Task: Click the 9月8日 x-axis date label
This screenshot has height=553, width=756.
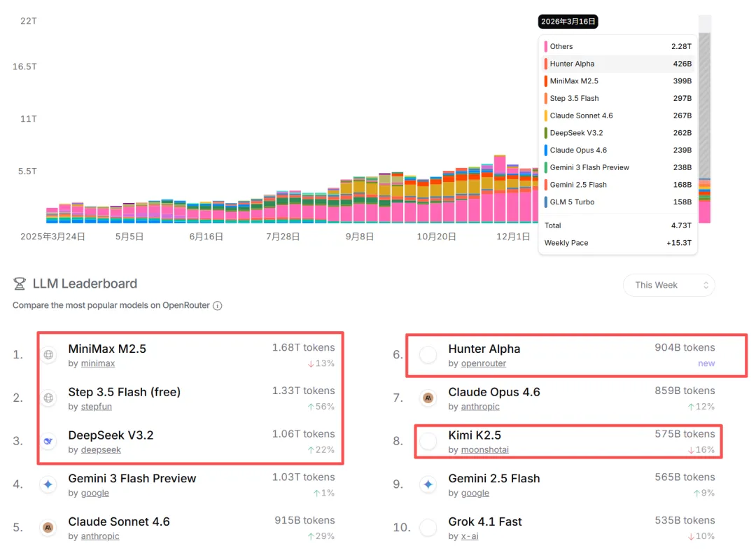Action: pyautogui.click(x=360, y=237)
